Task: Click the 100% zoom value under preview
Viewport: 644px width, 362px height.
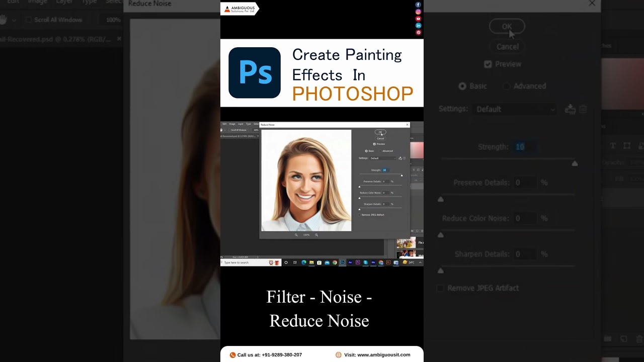Action: point(306,235)
